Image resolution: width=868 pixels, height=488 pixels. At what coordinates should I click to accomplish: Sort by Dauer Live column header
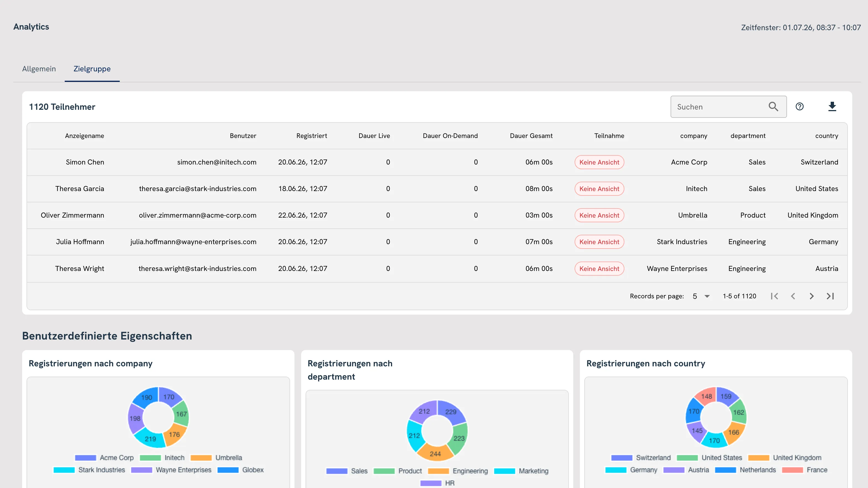[374, 136]
